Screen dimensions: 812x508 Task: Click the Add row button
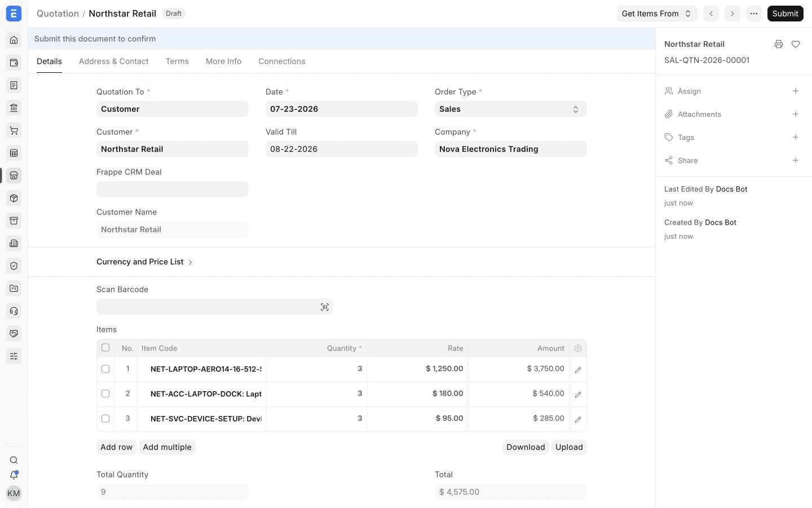(x=117, y=447)
